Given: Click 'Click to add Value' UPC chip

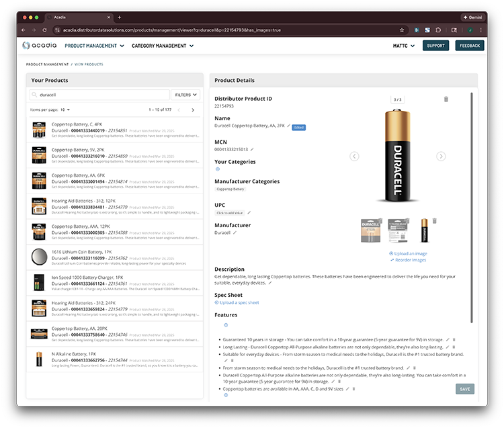Looking at the screenshot, I should tap(230, 213).
